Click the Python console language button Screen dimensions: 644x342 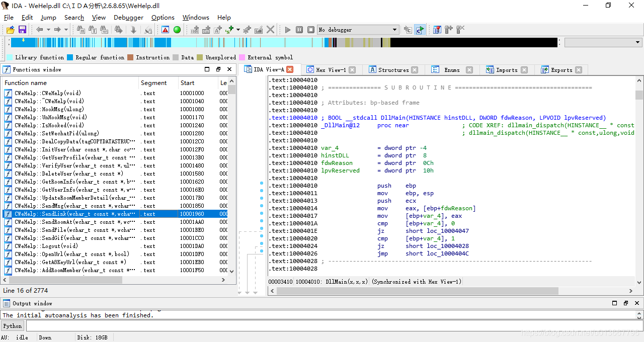tap(13, 326)
